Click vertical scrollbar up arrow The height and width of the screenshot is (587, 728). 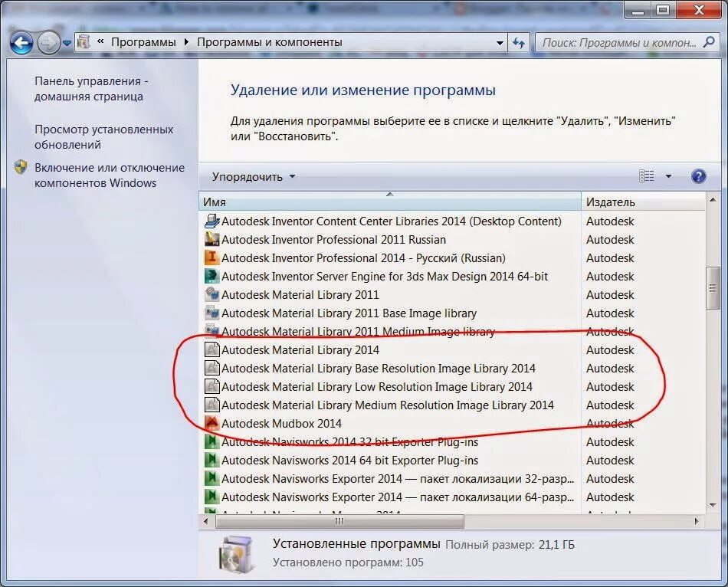[712, 200]
